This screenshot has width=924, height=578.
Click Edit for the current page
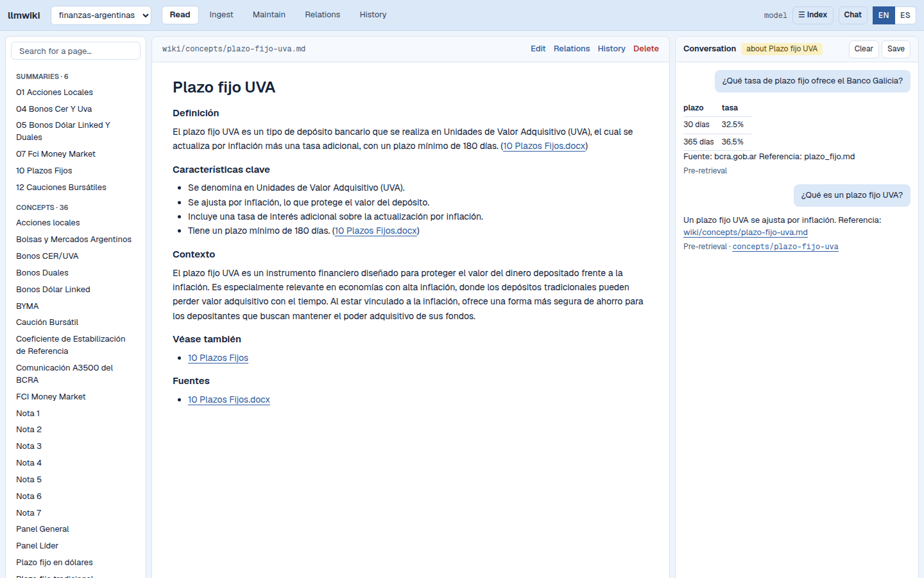tap(538, 49)
